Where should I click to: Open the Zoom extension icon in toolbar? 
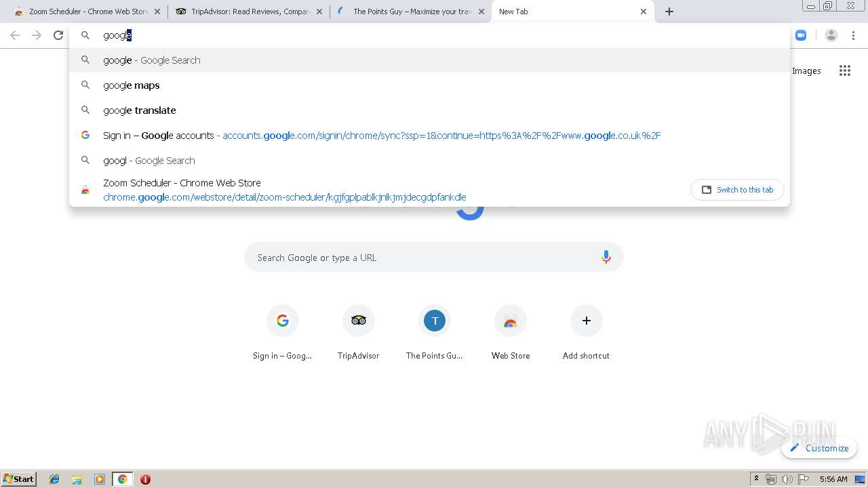(x=801, y=35)
